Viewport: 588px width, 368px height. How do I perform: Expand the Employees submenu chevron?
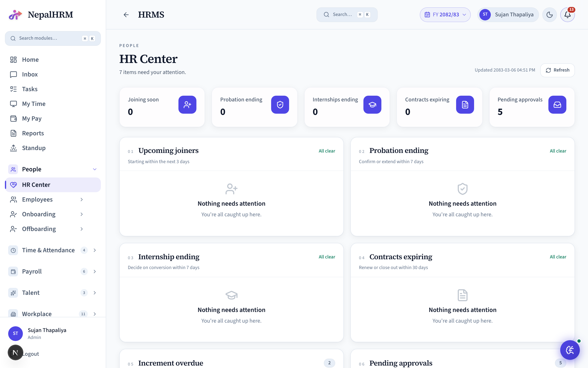coord(82,200)
